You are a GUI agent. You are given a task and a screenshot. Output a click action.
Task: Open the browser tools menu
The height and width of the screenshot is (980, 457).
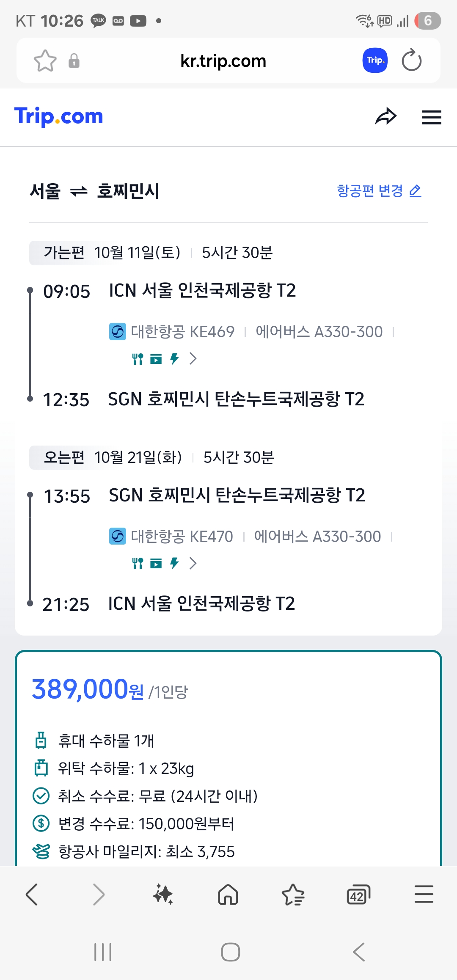424,895
